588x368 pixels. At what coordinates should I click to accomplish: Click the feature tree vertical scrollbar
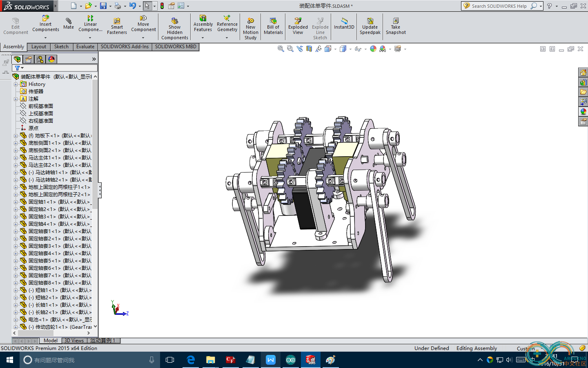coord(95,144)
